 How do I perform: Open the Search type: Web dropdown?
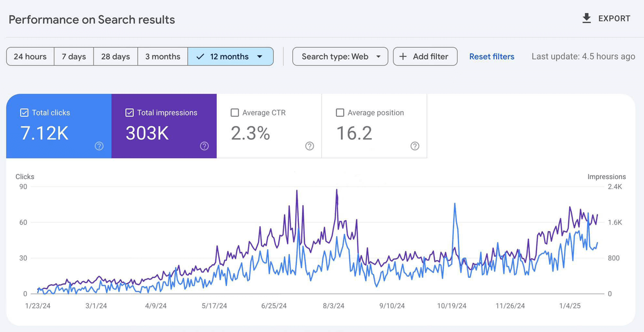click(x=340, y=56)
